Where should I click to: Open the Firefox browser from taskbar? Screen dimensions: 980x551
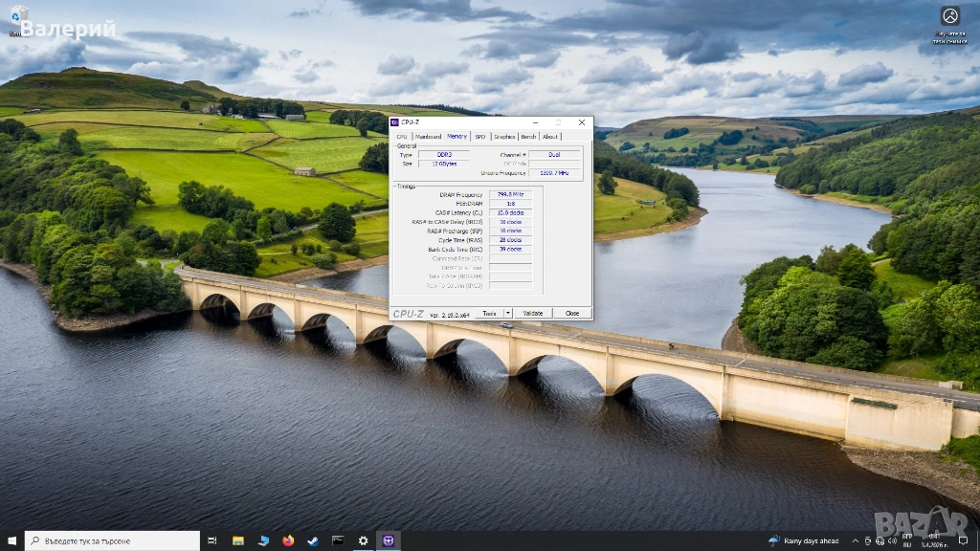coord(288,540)
